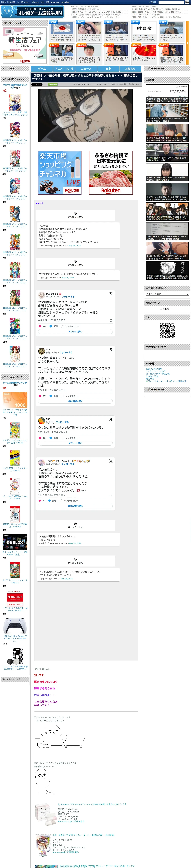Image resolution: width=191 pixels, height=868 pixels.
Task: Open the カテゴリを選択 dropdown
Action: 167,294
